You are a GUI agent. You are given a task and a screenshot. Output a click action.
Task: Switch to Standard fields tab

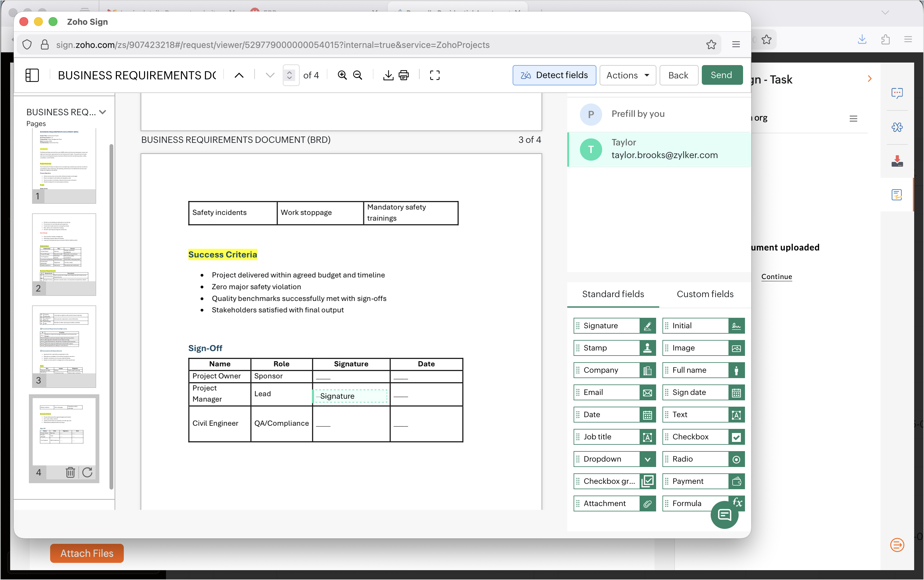(613, 294)
